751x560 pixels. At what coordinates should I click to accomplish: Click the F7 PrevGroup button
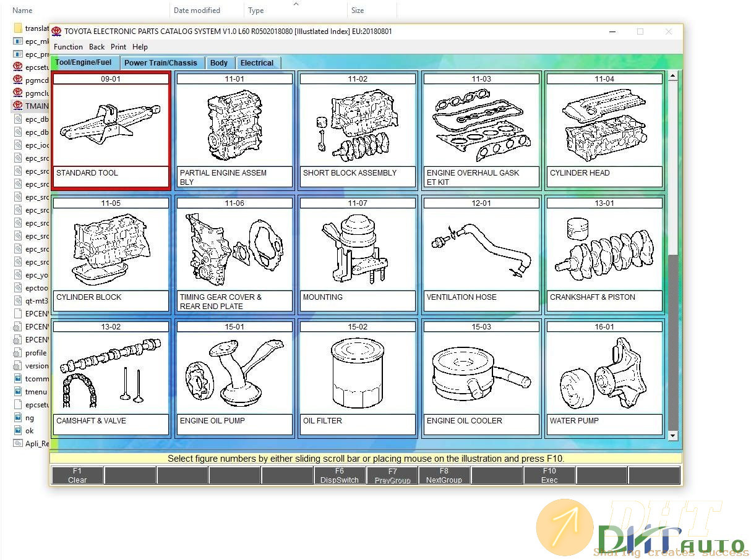point(392,475)
